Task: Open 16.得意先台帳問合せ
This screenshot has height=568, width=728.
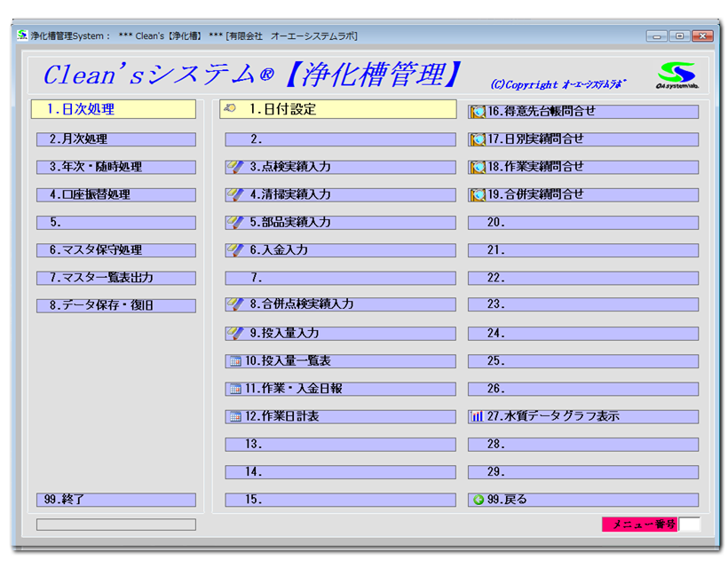Action: point(583,112)
